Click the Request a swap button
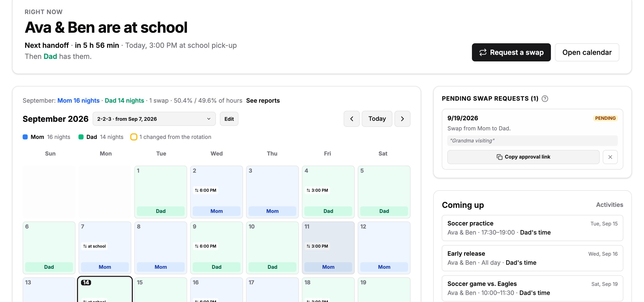The width and height of the screenshot is (644, 302). [511, 52]
